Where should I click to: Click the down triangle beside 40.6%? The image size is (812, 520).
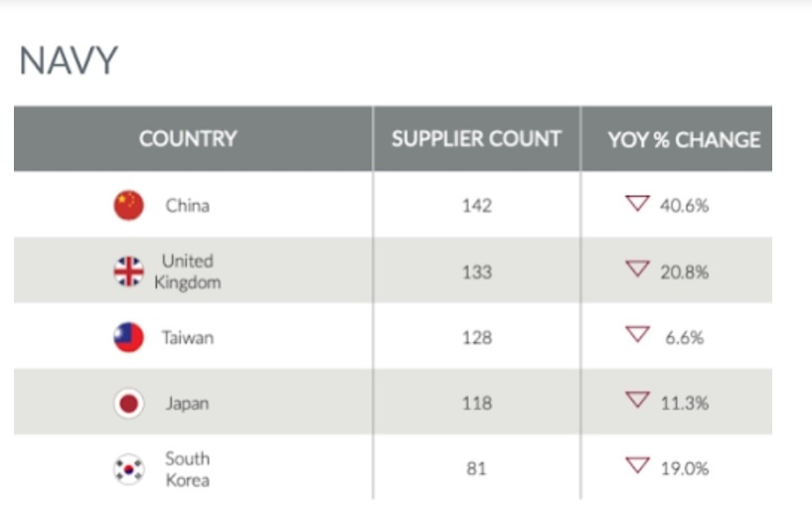pos(637,203)
